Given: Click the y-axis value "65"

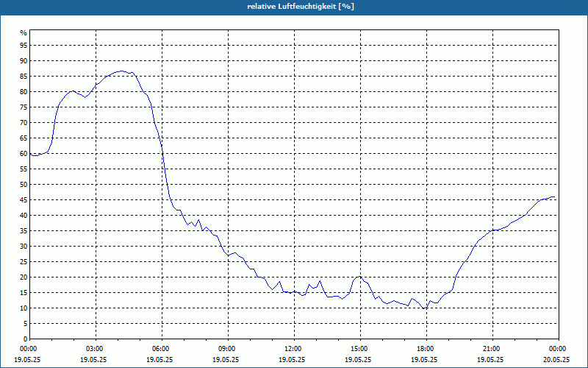Looking at the screenshot, I should (24, 138).
